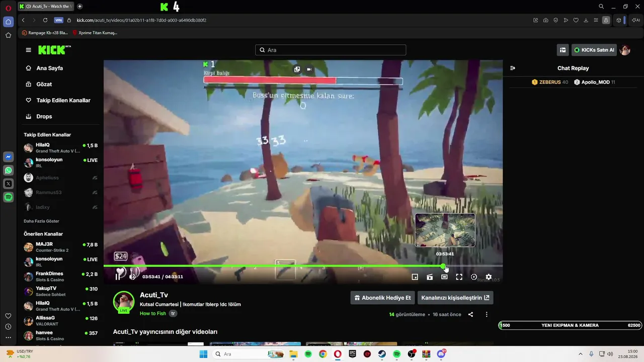Open Steam from the taskbar
The image size is (644, 362).
click(x=382, y=354)
